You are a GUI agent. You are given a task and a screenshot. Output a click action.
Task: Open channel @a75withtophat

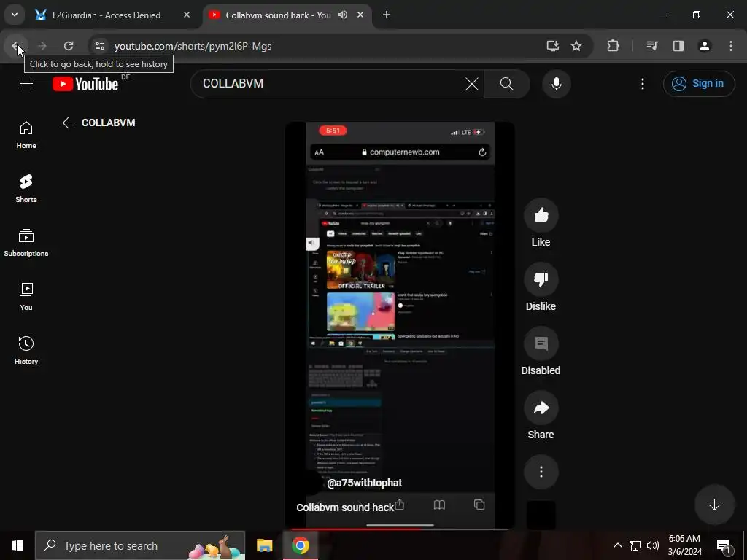pyautogui.click(x=365, y=483)
